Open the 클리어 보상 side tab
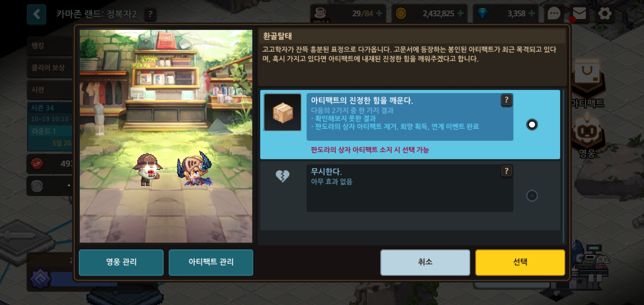The width and height of the screenshot is (644, 305). 50,67
